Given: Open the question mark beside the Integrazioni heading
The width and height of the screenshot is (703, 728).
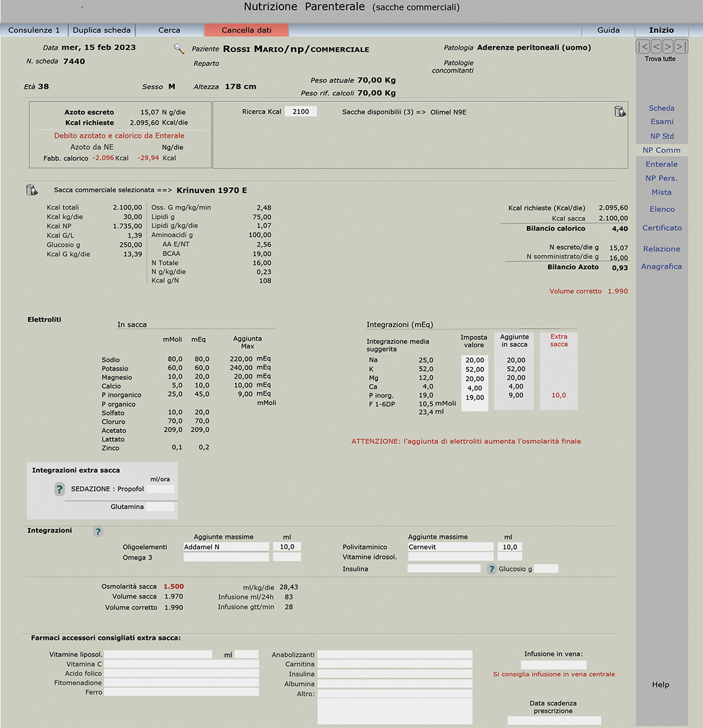Looking at the screenshot, I should [x=98, y=532].
